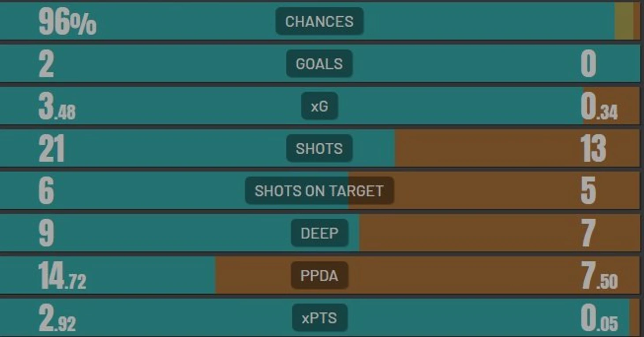Click the PPDA label badge

319,275
